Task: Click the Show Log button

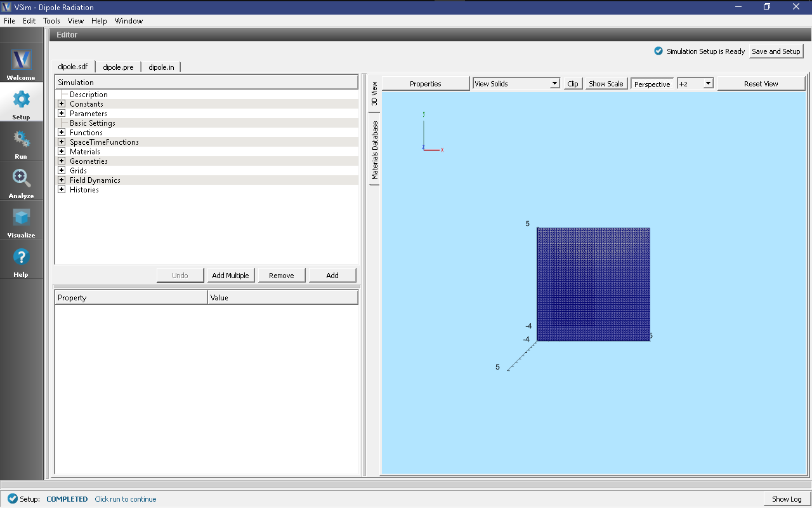Action: [x=787, y=499]
